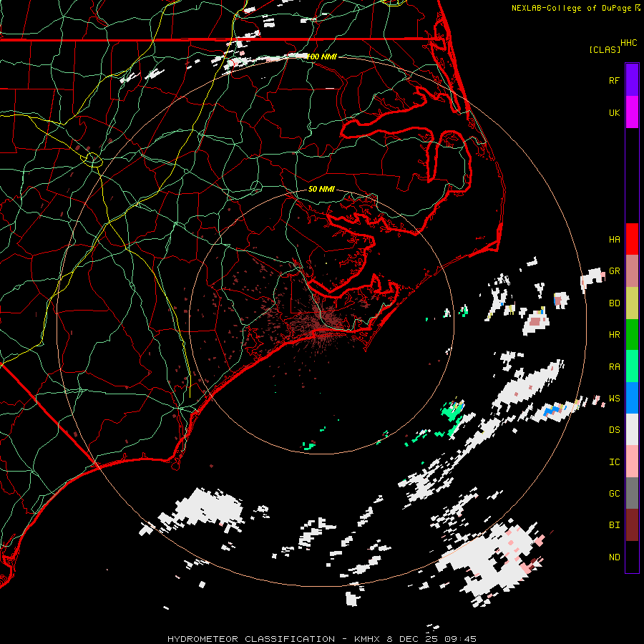Select the 'HR' legend label

pyautogui.click(x=614, y=335)
